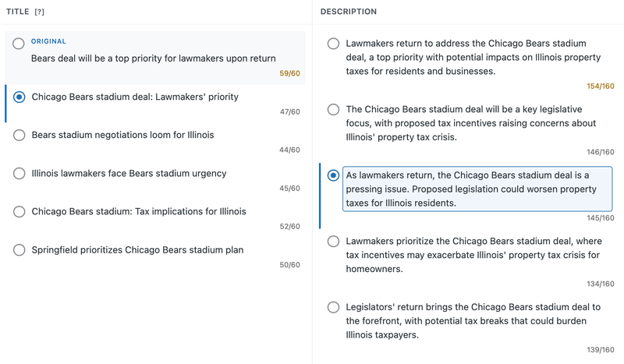The height and width of the screenshot is (364, 624).
Task: Select radio for 'Chicago Bears stadium deal: Lawmakers' priority'
Action: tap(19, 97)
